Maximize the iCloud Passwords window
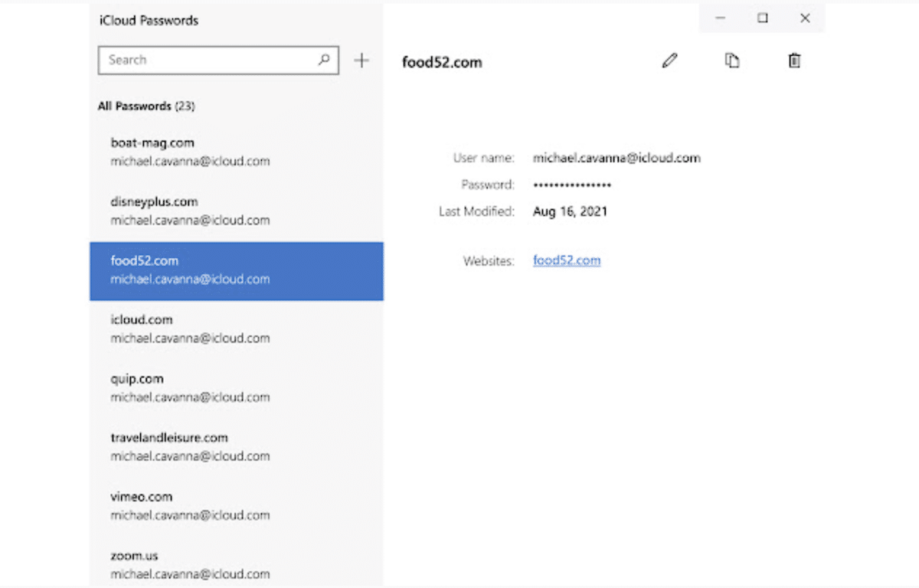 [x=763, y=18]
